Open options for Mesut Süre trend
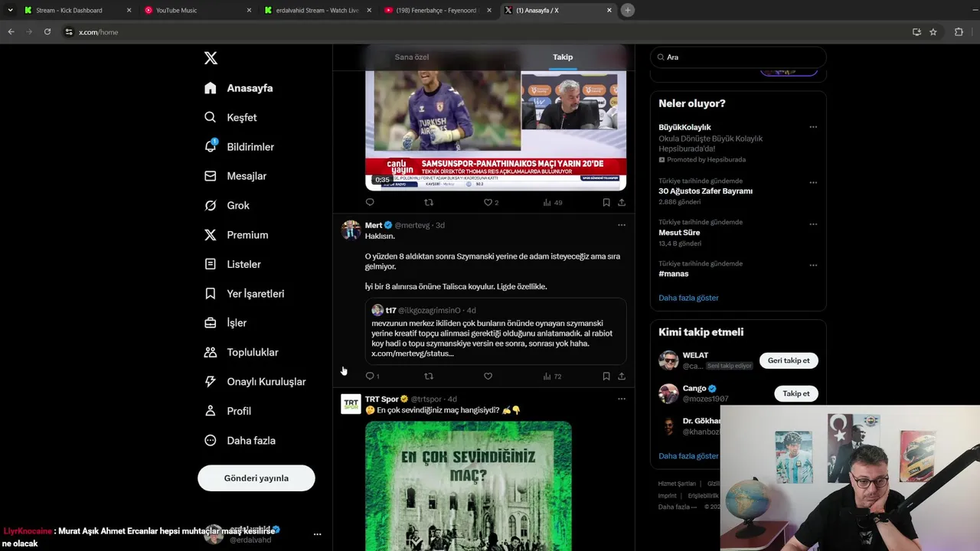The height and width of the screenshot is (551, 980). point(813,224)
